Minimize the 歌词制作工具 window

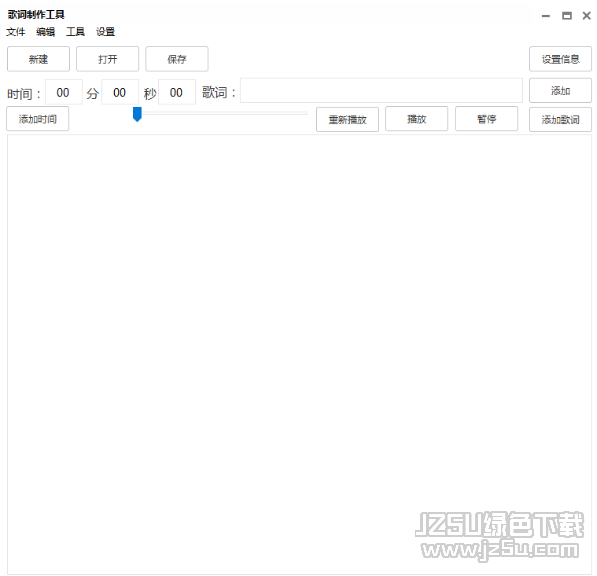[x=546, y=16]
